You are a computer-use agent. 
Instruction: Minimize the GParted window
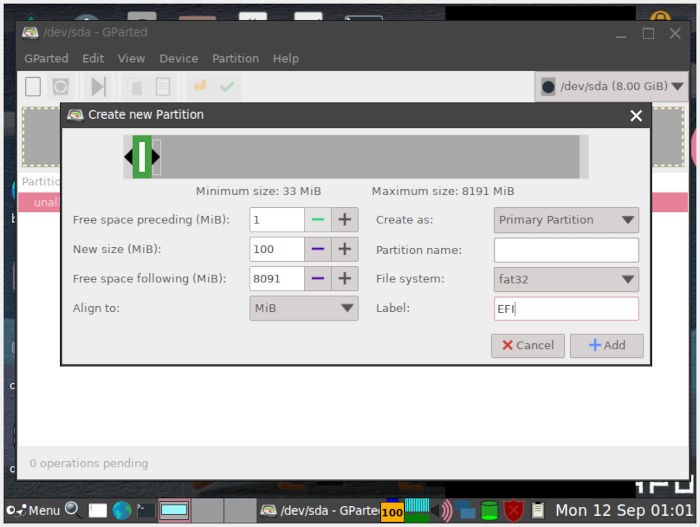click(621, 34)
